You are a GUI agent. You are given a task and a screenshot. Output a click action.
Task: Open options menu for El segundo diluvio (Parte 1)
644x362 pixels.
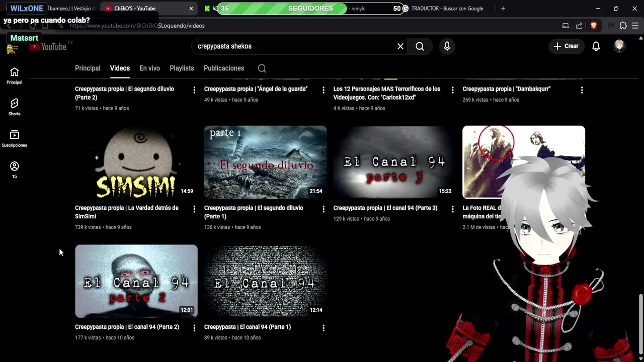(x=324, y=209)
